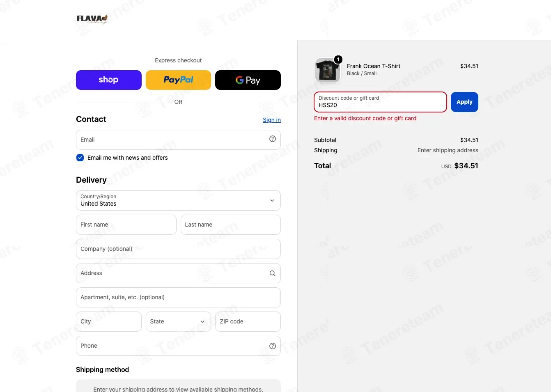
Task: Open the Country/Region dropdown
Action: (178, 200)
